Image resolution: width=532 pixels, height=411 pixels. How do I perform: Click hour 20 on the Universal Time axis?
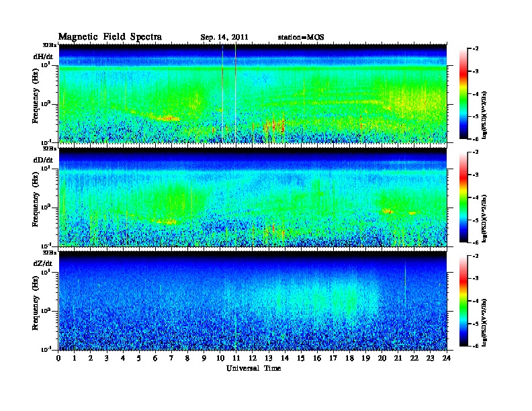coord(382,358)
